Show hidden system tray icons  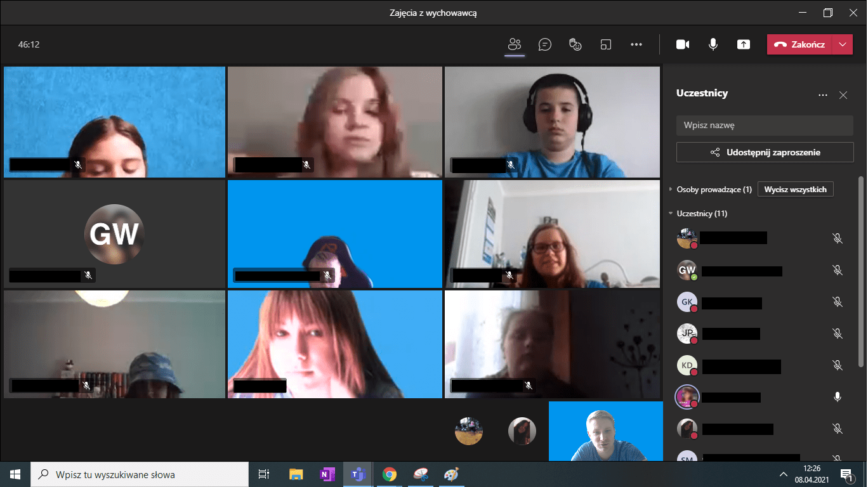point(783,474)
